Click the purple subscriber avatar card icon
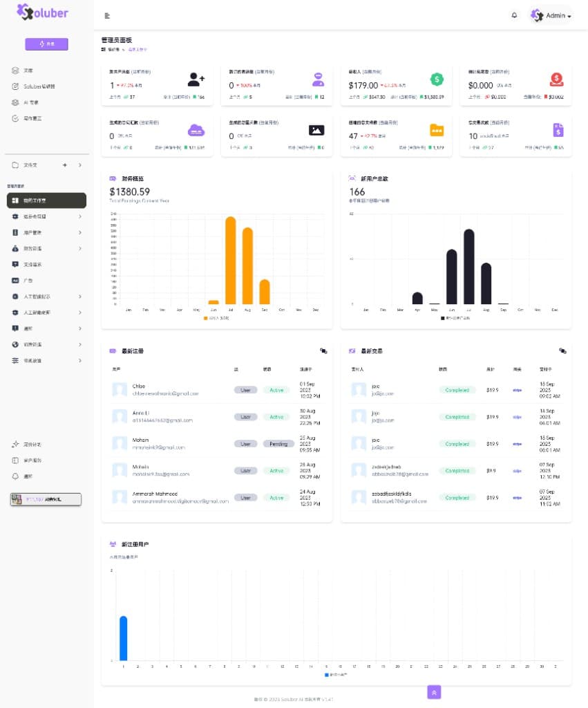Image resolution: width=588 pixels, height=708 pixels. [x=318, y=80]
